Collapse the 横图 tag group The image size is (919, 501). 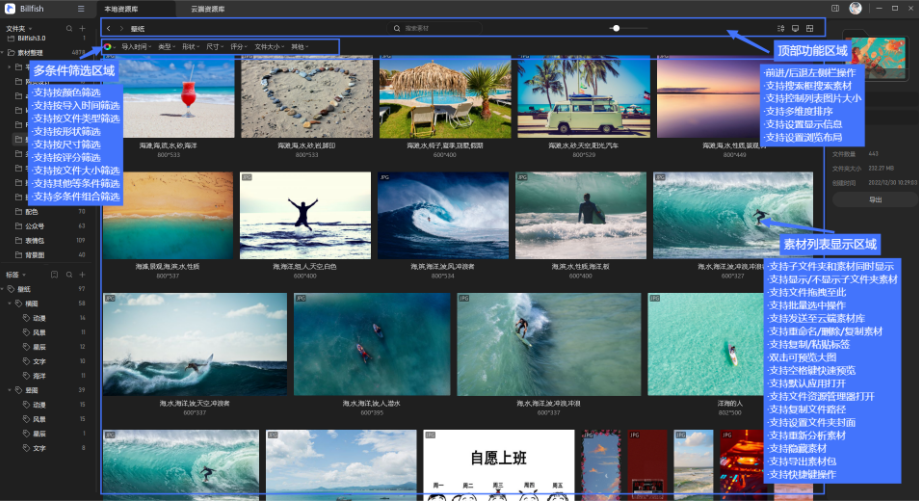[x=9, y=304]
